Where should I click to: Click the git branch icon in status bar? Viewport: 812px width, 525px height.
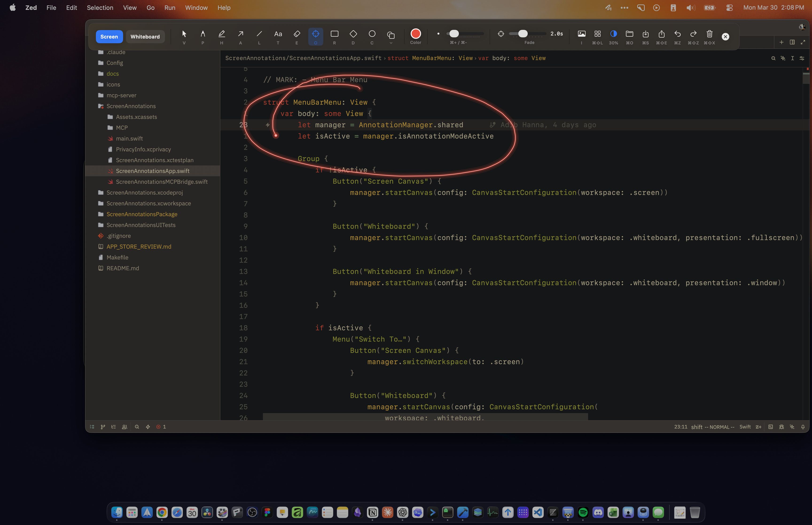[103, 427]
